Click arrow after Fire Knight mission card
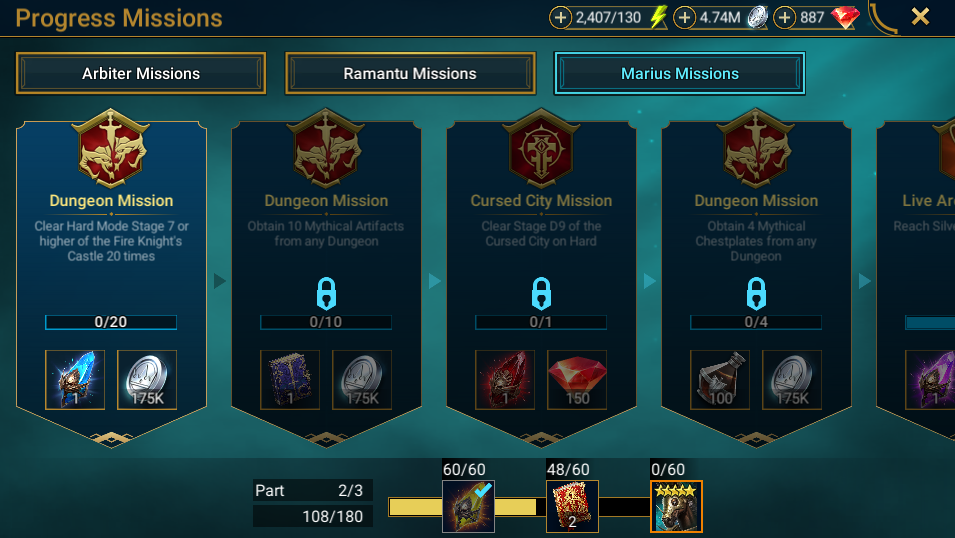955x538 pixels. tap(220, 281)
